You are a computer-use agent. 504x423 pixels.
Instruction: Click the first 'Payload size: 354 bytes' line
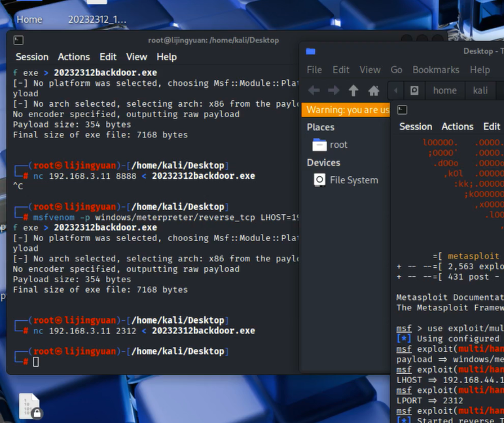(x=72, y=124)
